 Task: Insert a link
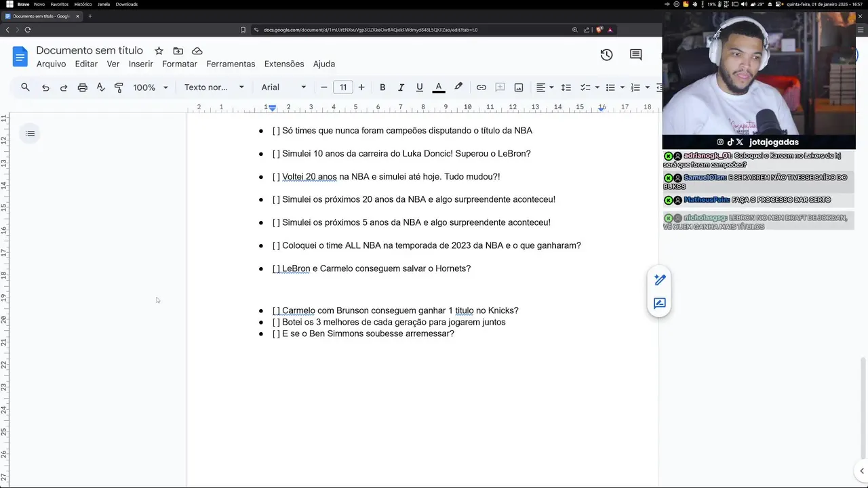click(481, 87)
